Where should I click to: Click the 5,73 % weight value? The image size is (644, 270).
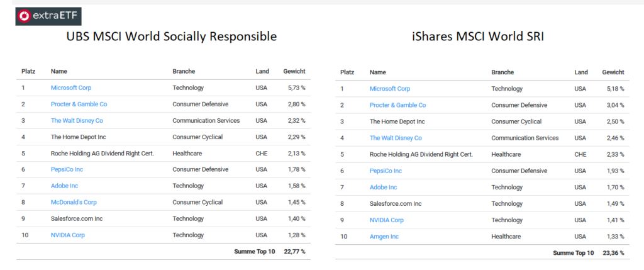(297, 87)
